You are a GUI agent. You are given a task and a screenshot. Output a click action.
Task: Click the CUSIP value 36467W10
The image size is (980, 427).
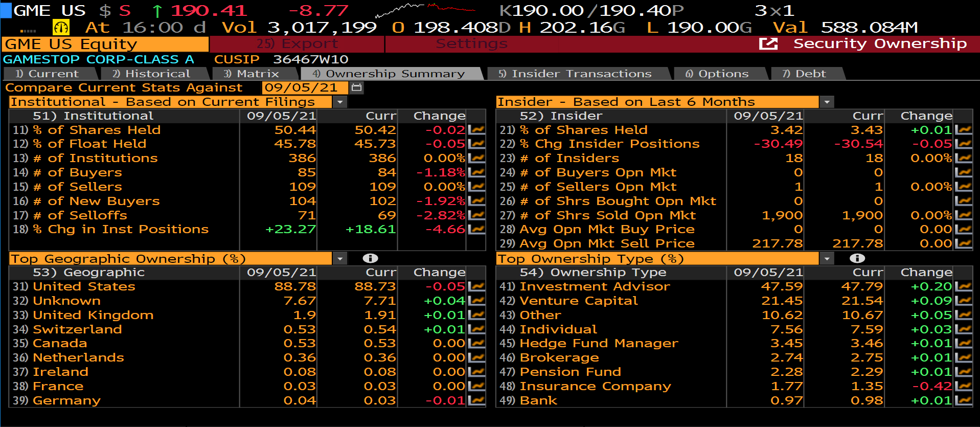[x=310, y=59]
